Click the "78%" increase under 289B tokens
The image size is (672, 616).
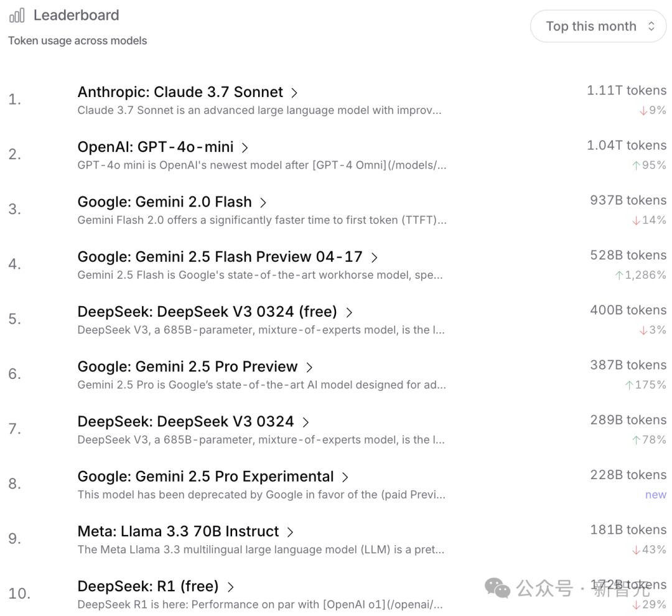(649, 439)
